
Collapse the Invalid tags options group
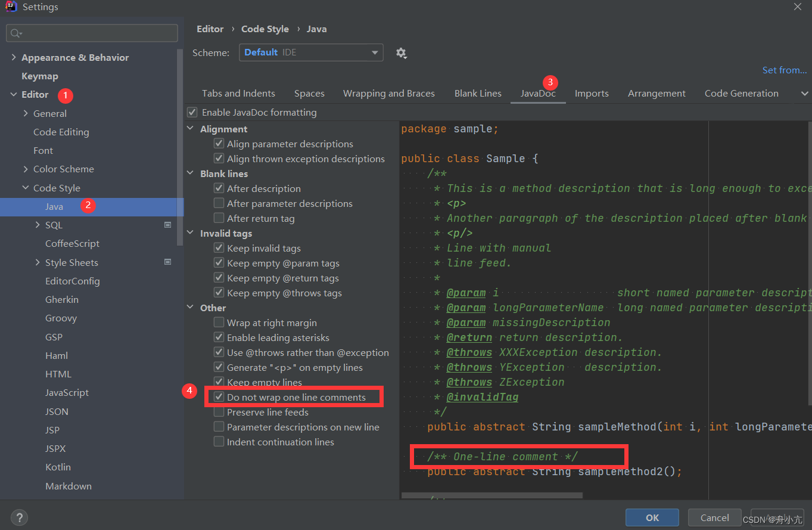tap(191, 233)
